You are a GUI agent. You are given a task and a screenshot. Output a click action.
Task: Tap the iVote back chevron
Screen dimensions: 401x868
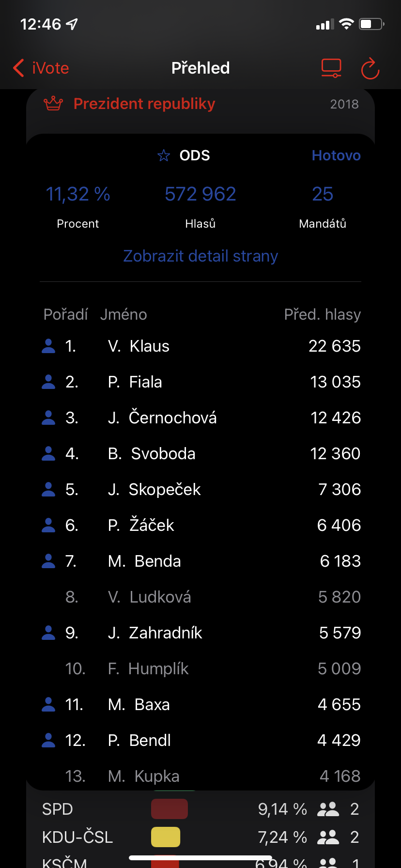19,68
